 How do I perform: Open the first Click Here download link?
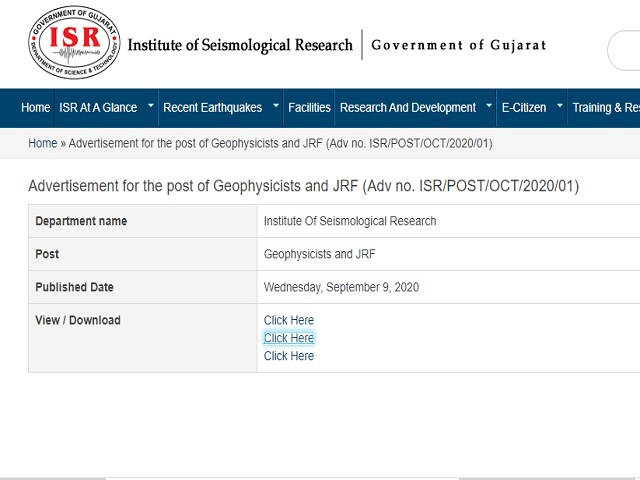tap(289, 320)
